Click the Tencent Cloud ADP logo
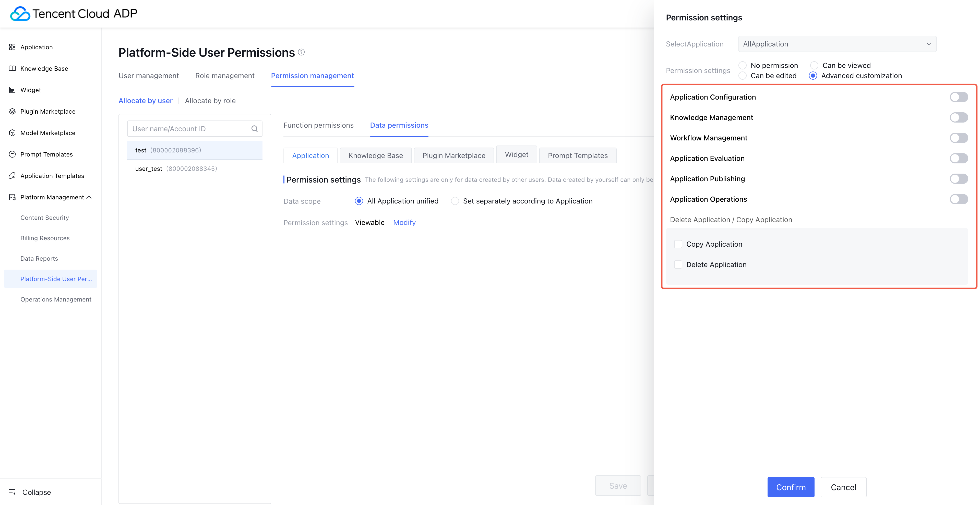This screenshot has height=505, width=980. tap(73, 13)
